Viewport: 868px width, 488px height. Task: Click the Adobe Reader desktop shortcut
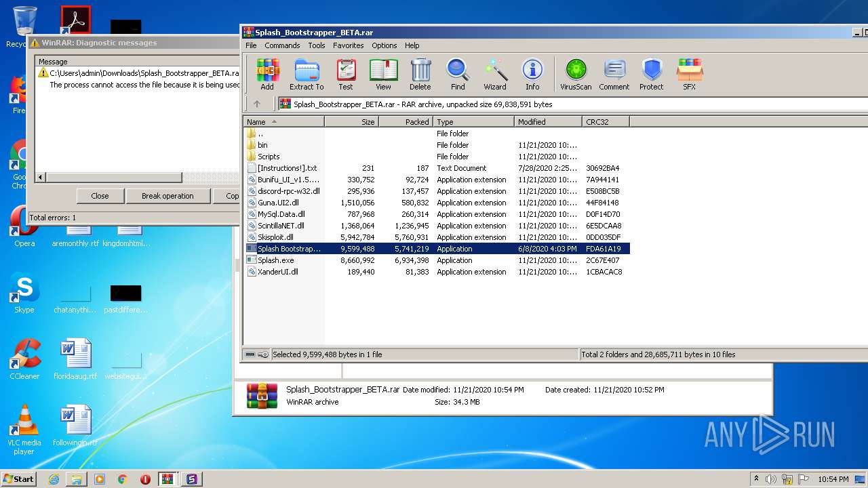pos(75,20)
